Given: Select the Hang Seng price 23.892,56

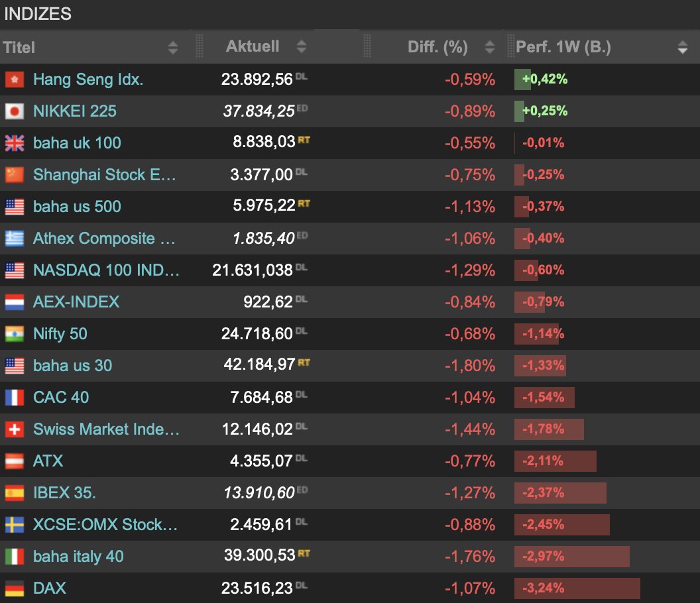Looking at the screenshot, I should coord(257,80).
